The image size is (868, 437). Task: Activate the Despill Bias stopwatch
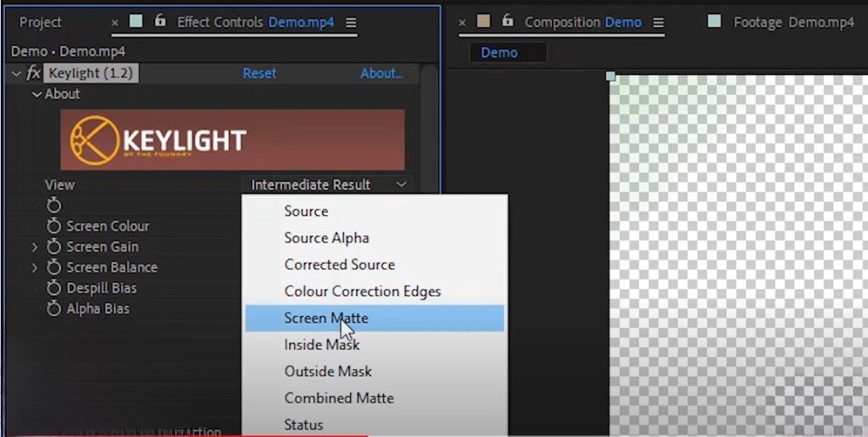pos(54,288)
